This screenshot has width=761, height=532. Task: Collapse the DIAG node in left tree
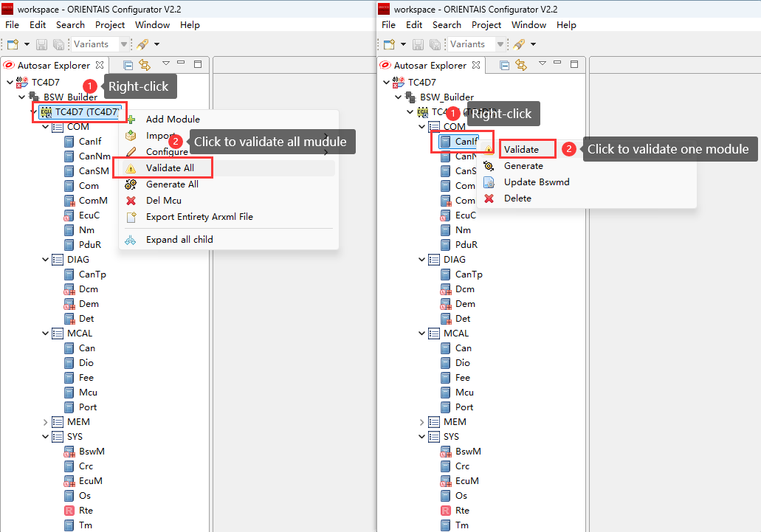point(46,260)
